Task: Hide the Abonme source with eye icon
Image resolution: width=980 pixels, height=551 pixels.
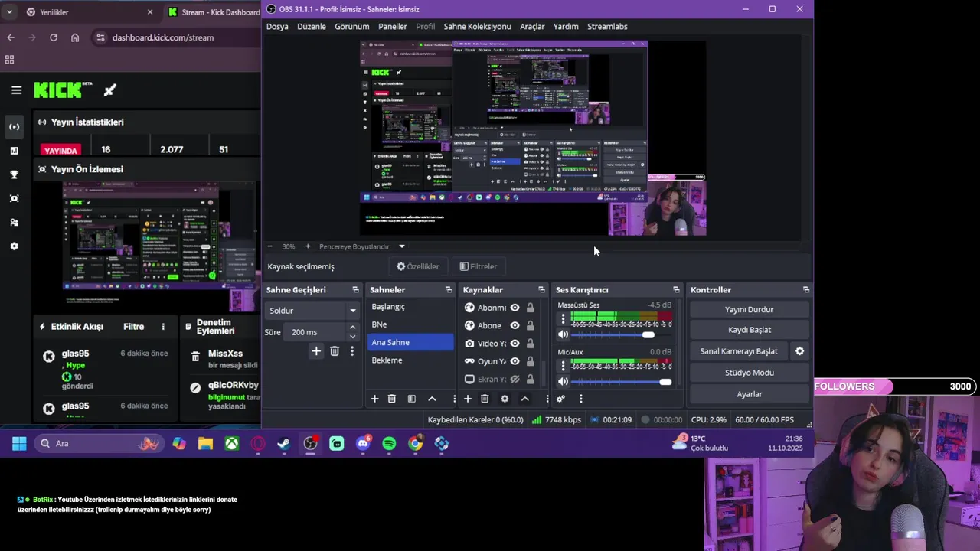Action: tap(514, 308)
